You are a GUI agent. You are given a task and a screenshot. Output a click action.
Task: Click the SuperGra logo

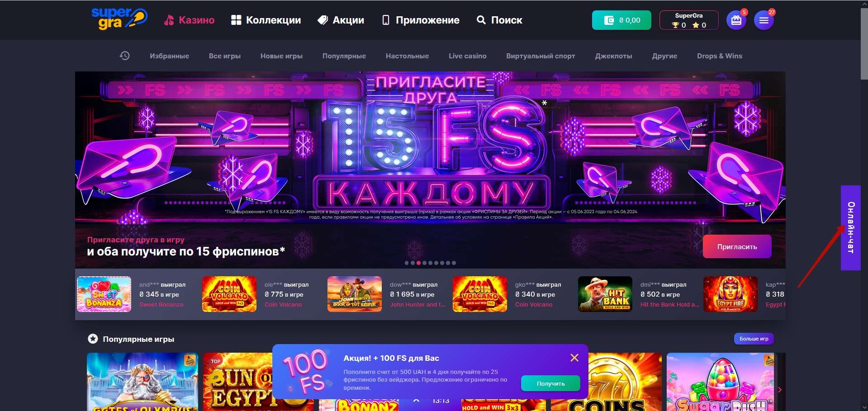coord(119,19)
